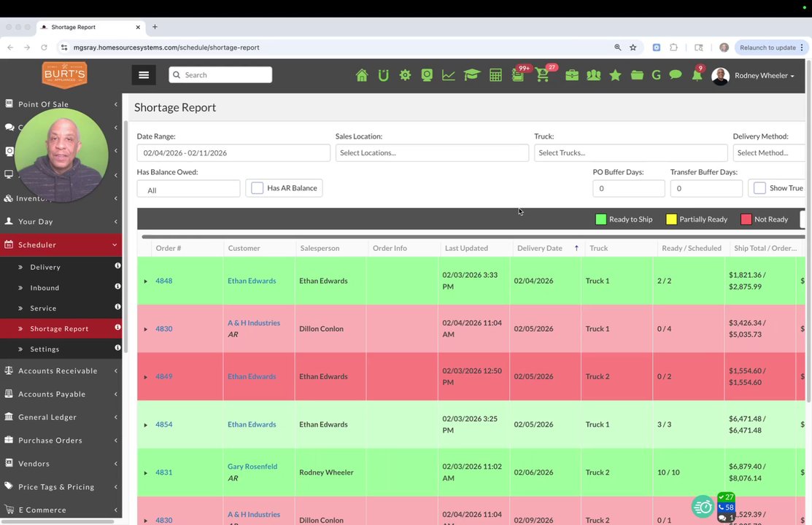The width and height of the screenshot is (812, 525).
Task: Open order number 4831 link
Action: 163,472
